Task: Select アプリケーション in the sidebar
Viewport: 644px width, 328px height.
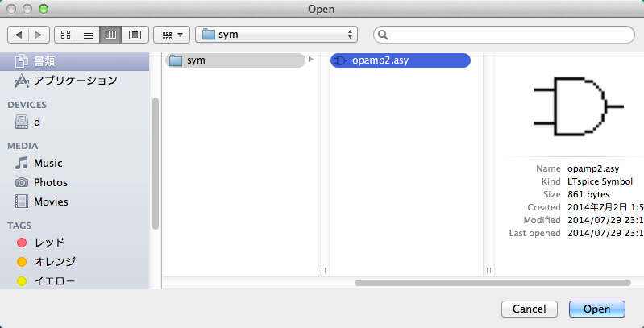Action: pos(74,81)
